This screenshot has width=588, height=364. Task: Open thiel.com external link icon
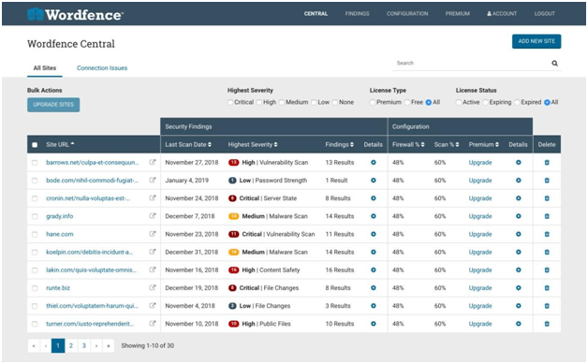tap(153, 306)
